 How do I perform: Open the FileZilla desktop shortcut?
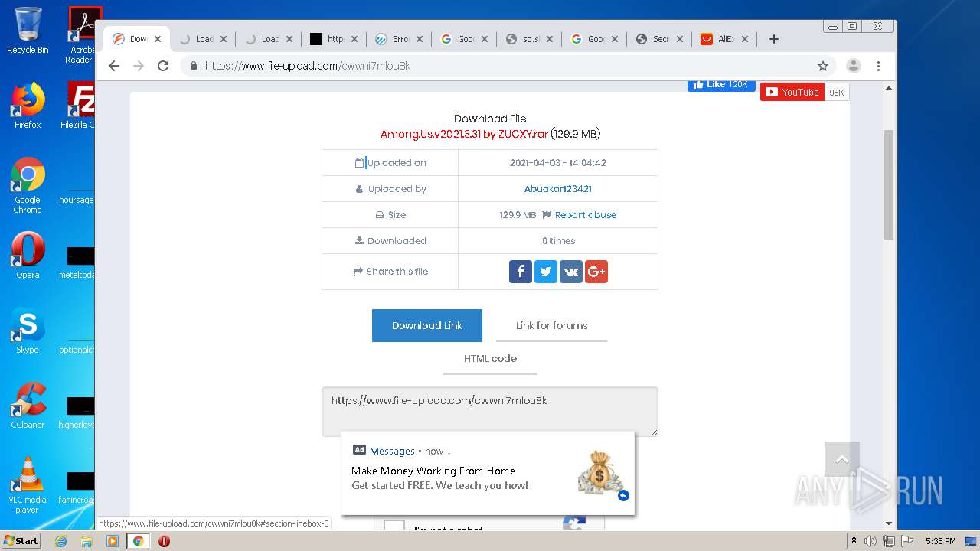[x=77, y=106]
